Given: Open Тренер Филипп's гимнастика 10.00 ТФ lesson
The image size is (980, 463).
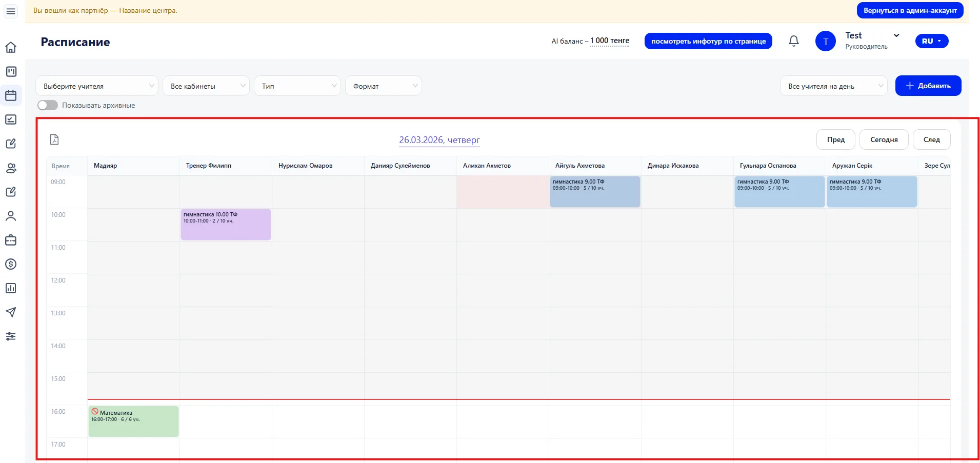Looking at the screenshot, I should point(226,225).
